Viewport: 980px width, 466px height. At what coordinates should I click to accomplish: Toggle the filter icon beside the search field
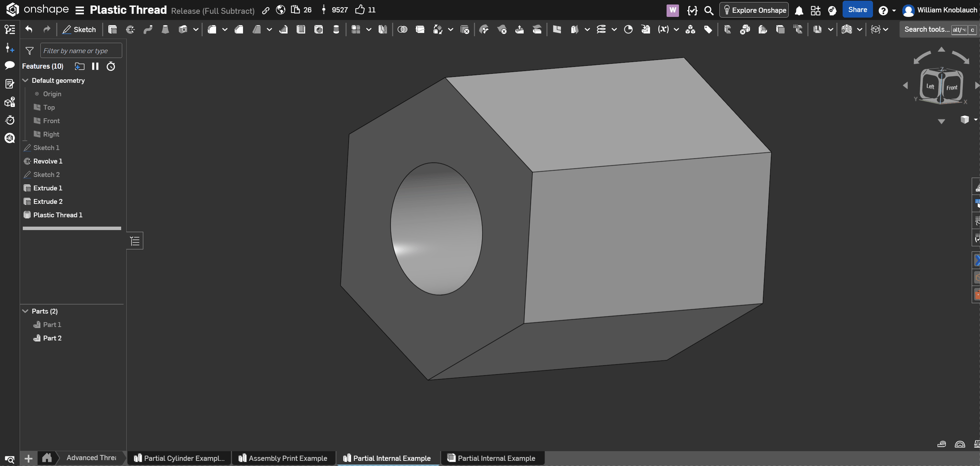(30, 51)
